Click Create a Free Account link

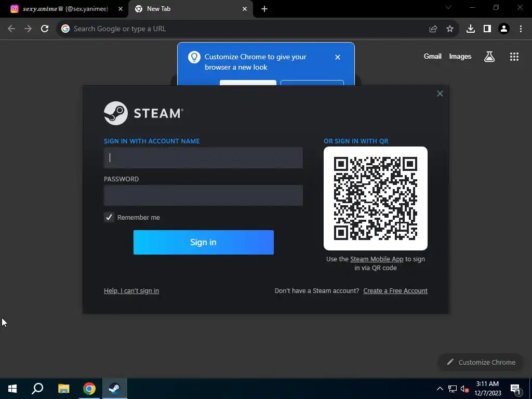click(395, 291)
